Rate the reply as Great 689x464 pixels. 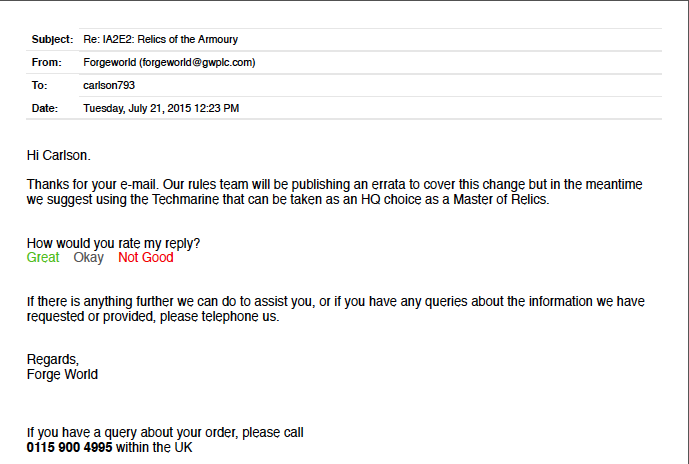coord(43,257)
